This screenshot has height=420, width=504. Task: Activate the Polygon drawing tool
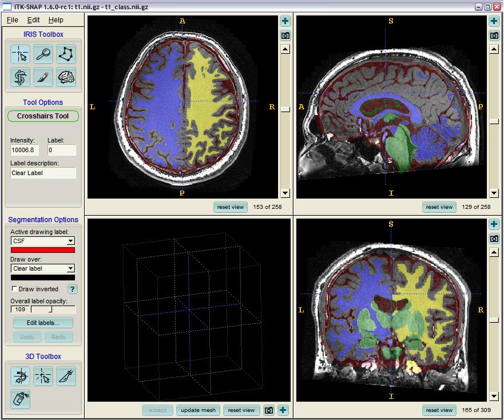click(x=66, y=54)
